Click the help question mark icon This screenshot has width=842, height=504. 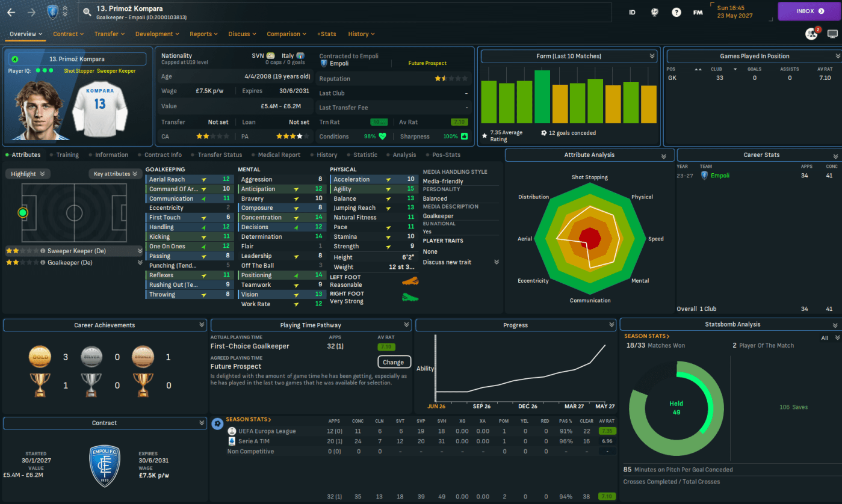click(676, 12)
